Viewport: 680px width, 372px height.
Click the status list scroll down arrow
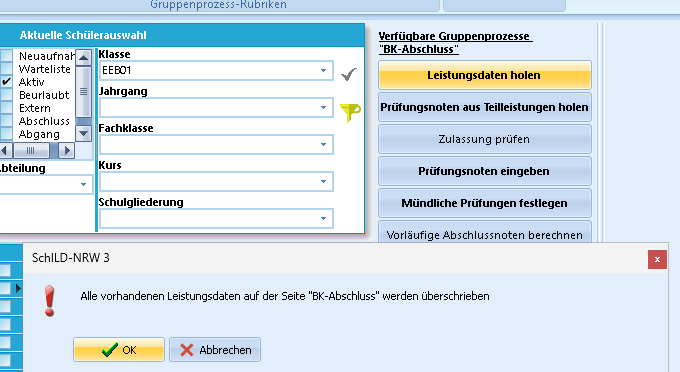point(83,133)
